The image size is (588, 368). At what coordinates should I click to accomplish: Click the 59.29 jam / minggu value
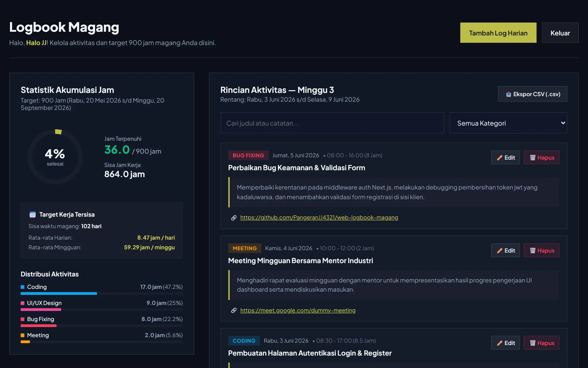tap(150, 247)
